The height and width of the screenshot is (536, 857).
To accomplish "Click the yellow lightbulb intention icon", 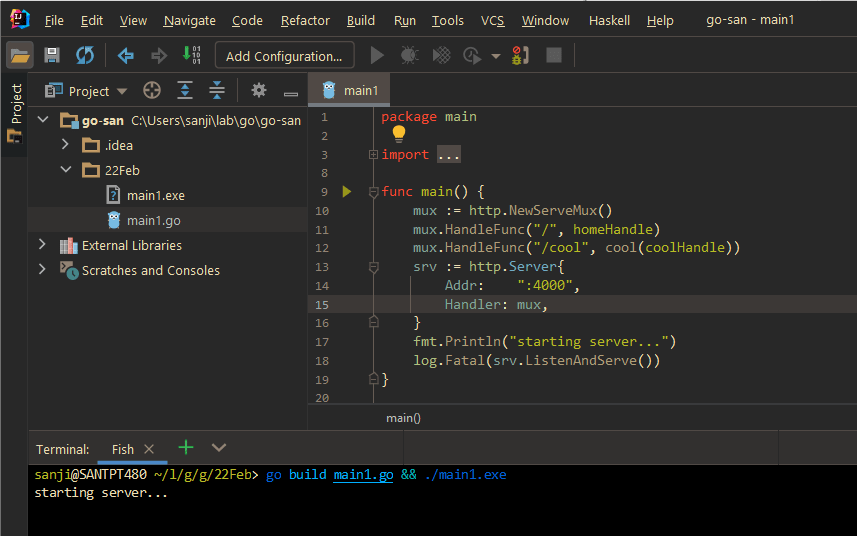I will 399,133.
